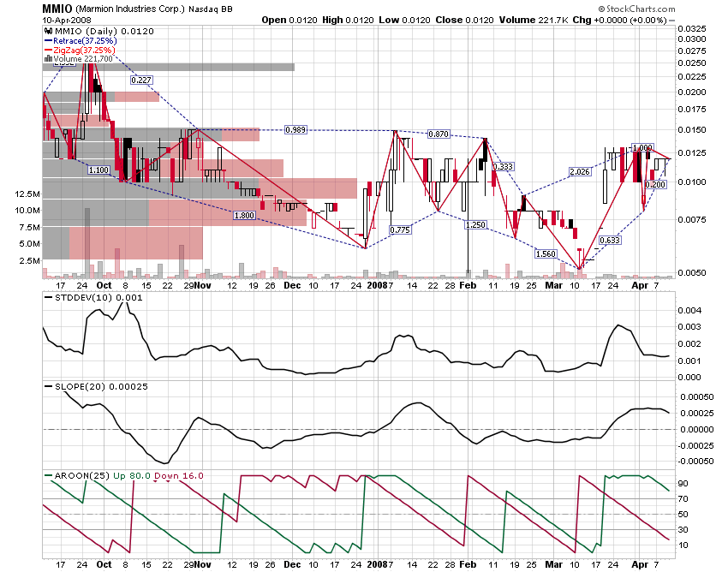Image resolution: width=728 pixels, height=572 pixels.
Task: Click the Low 0.0120 header value
Action: click(404, 20)
